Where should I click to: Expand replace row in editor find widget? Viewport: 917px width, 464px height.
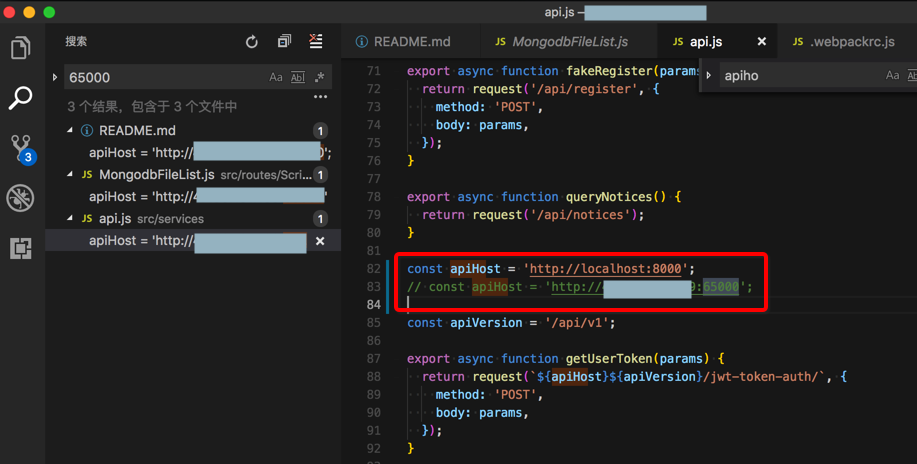[709, 76]
